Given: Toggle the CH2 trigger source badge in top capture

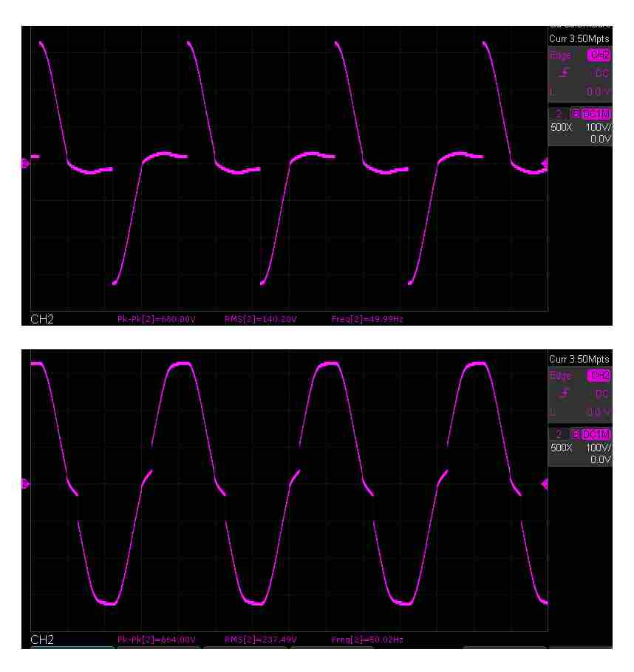Looking at the screenshot, I should pos(599,55).
